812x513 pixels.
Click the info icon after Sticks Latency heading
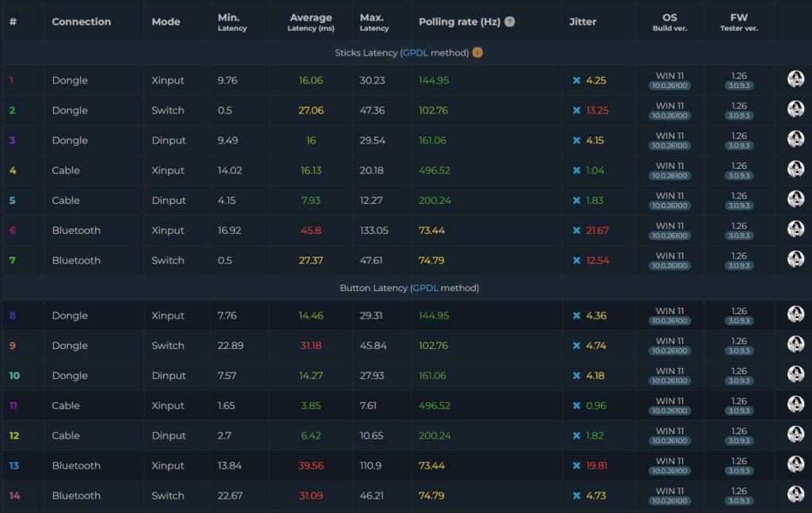pyautogui.click(x=477, y=52)
